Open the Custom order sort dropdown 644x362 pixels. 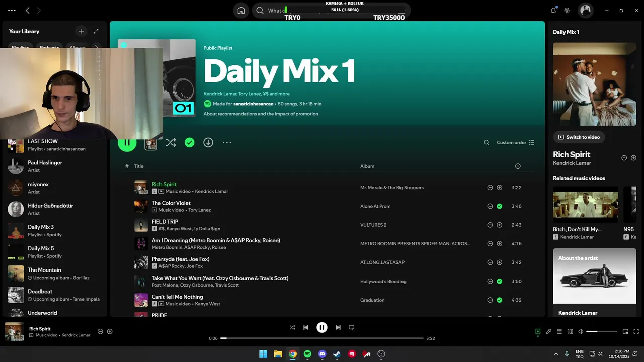click(x=515, y=143)
